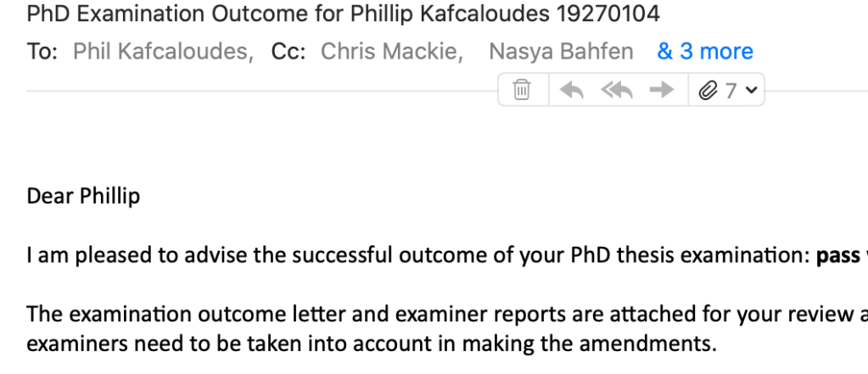
Task: Click the attachment count number 7
Action: 731,91
